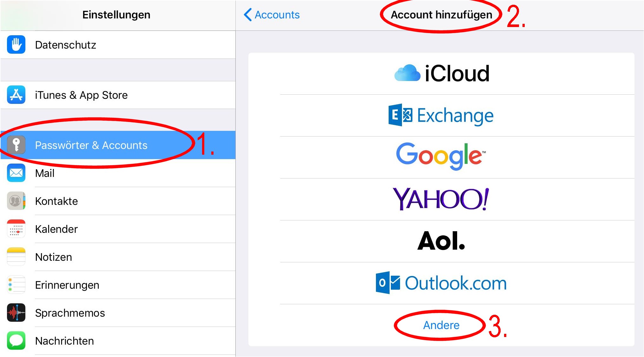Tap the Mail envelope icon
Screen dimensions: 644x357
[x=16, y=173]
